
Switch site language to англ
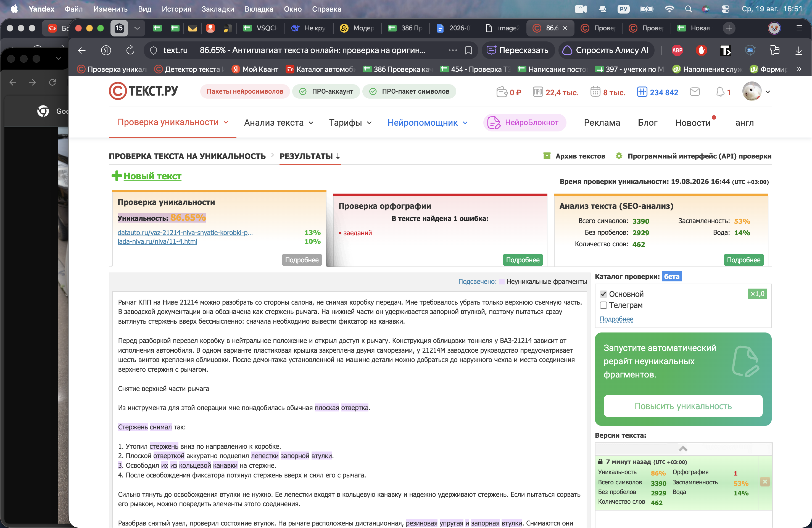pos(744,122)
